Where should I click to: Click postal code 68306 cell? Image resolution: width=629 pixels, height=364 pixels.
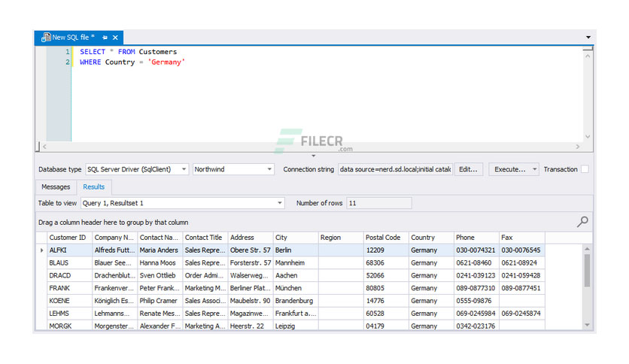pyautogui.click(x=386, y=263)
